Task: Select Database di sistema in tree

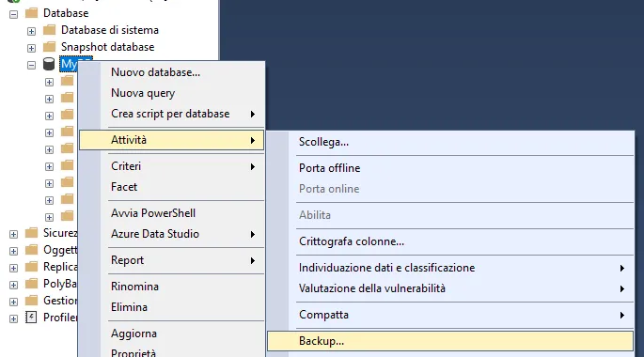Action: click(x=110, y=30)
